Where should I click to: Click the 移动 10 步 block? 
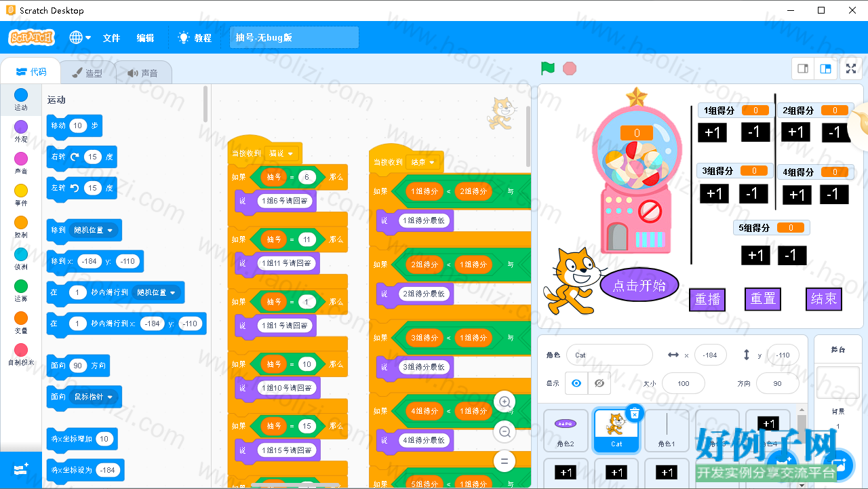point(74,125)
